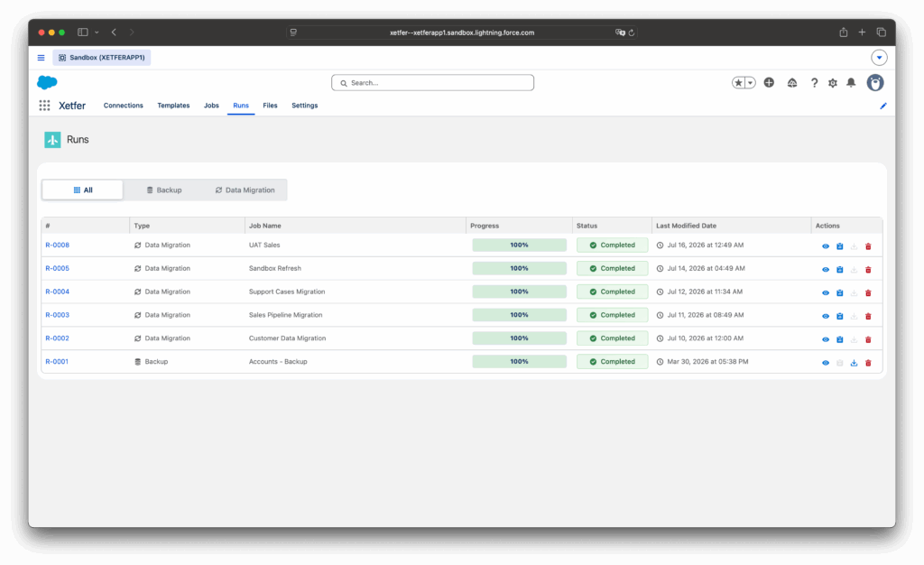View Customer Data Migration run details
The height and width of the screenshot is (565, 924).
coord(825,339)
